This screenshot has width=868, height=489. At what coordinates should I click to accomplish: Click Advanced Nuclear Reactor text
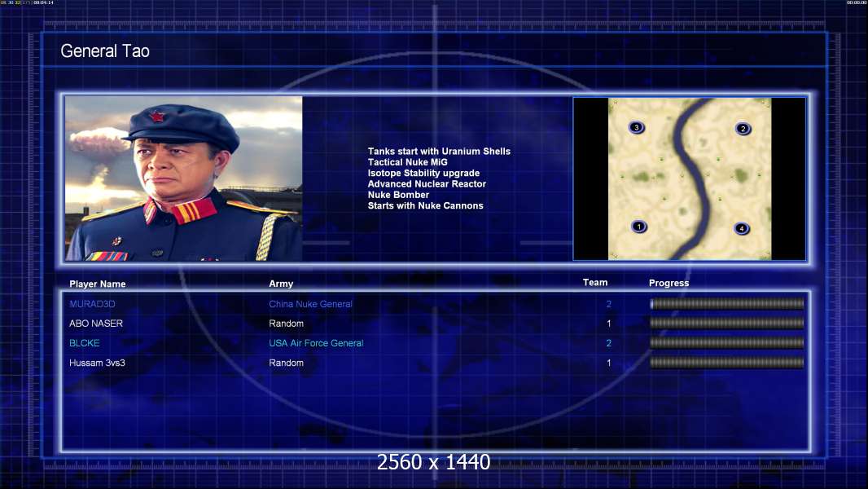[x=427, y=184]
